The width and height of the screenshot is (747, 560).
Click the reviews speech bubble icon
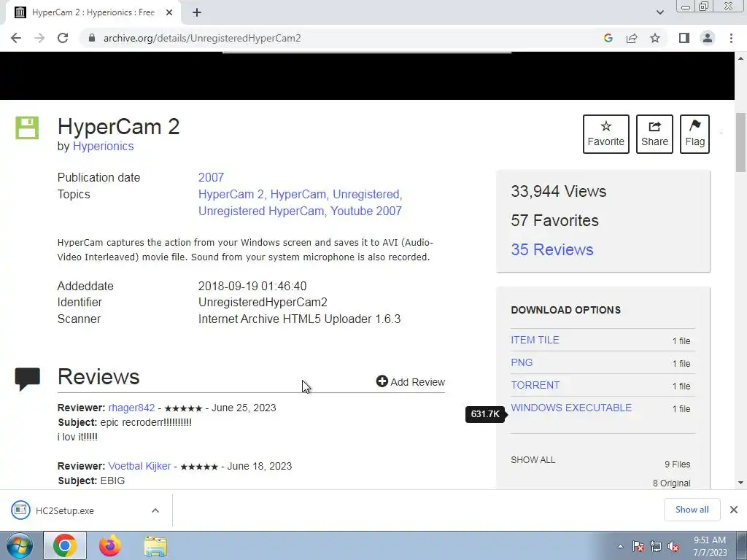[27, 379]
